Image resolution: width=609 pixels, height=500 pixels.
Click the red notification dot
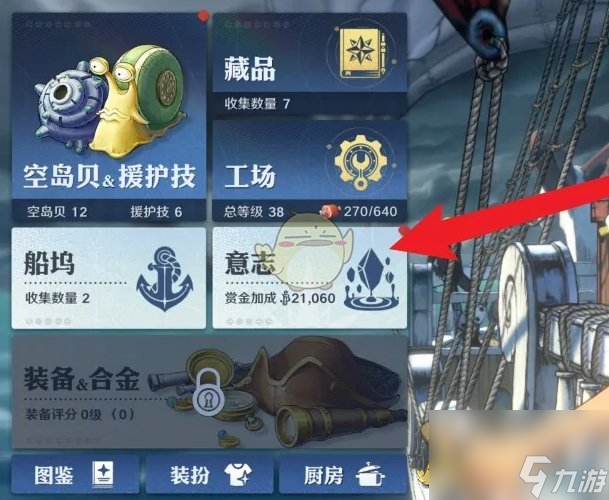[x=203, y=16]
